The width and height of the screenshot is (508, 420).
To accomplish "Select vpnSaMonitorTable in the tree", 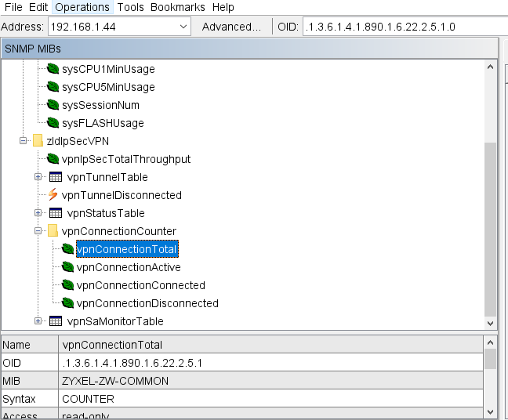I will [x=115, y=321].
